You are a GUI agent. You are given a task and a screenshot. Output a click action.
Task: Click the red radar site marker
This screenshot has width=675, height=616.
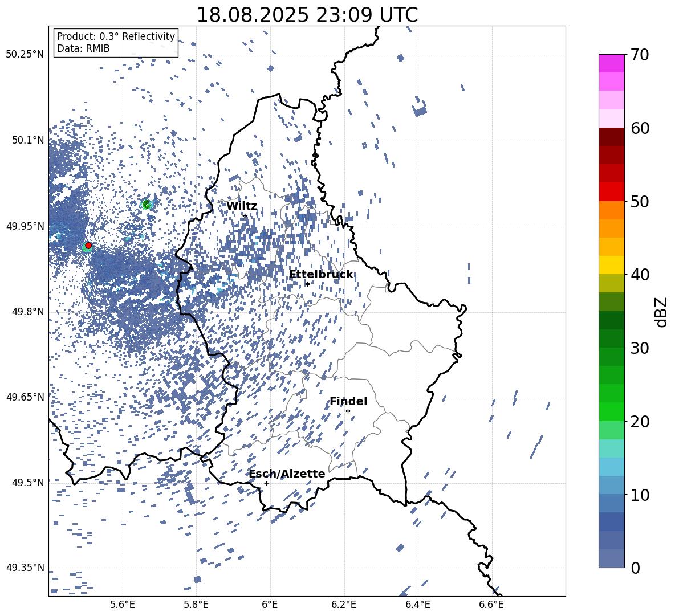88,245
